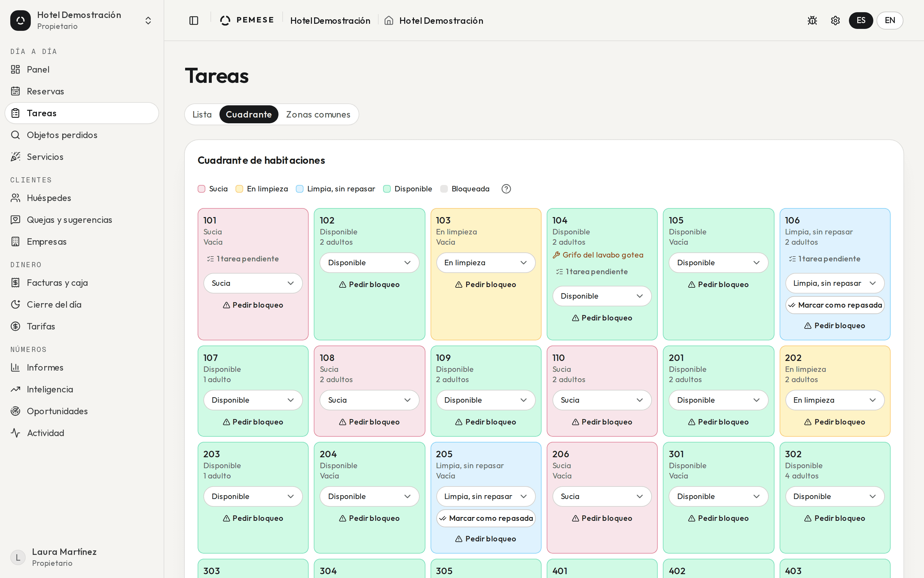Click the Sucia legend swatch

pos(201,189)
